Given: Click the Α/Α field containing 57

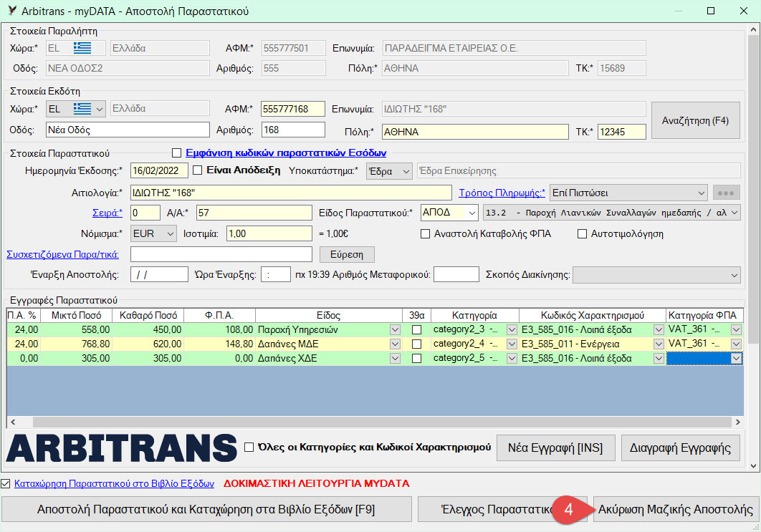Looking at the screenshot, I should (x=254, y=213).
